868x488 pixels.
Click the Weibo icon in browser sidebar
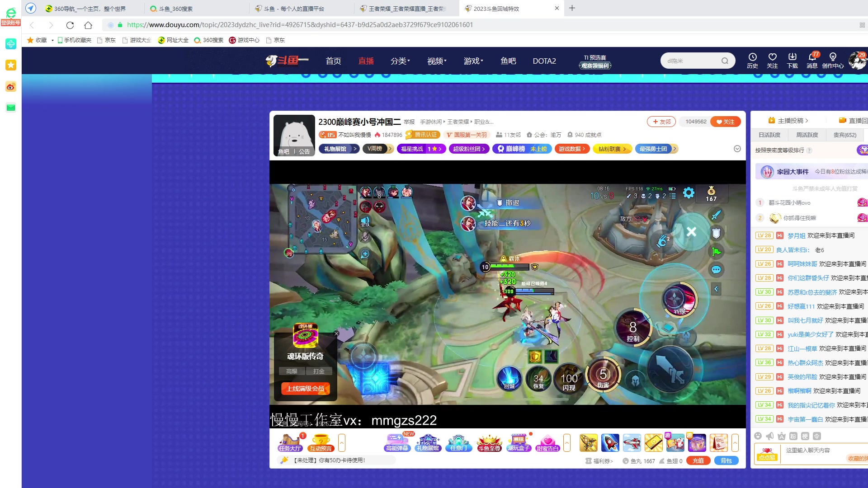(x=11, y=86)
